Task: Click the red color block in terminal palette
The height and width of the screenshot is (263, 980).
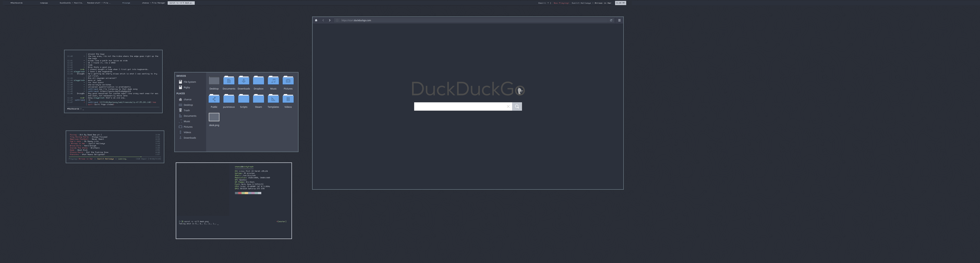Action: (x=240, y=193)
